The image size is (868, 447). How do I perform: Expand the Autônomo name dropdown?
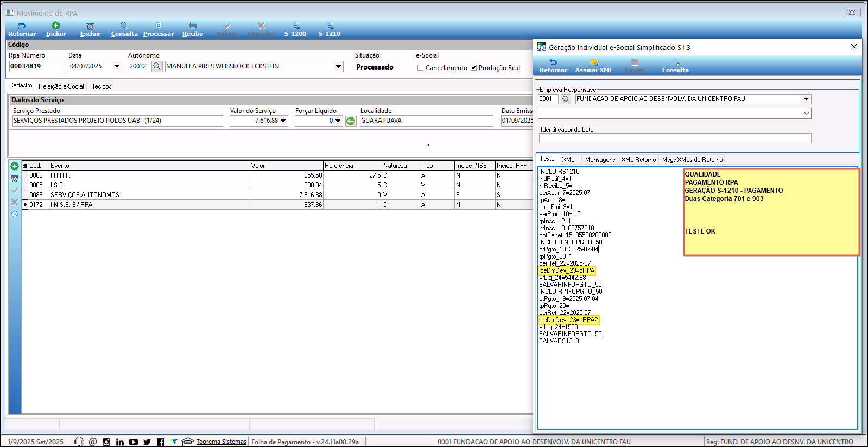338,66
